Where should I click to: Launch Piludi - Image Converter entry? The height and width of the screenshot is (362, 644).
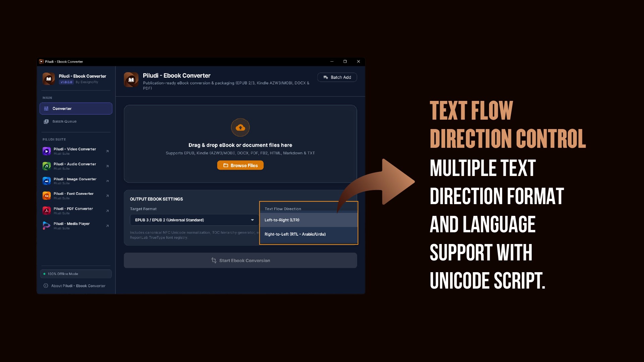point(76,181)
